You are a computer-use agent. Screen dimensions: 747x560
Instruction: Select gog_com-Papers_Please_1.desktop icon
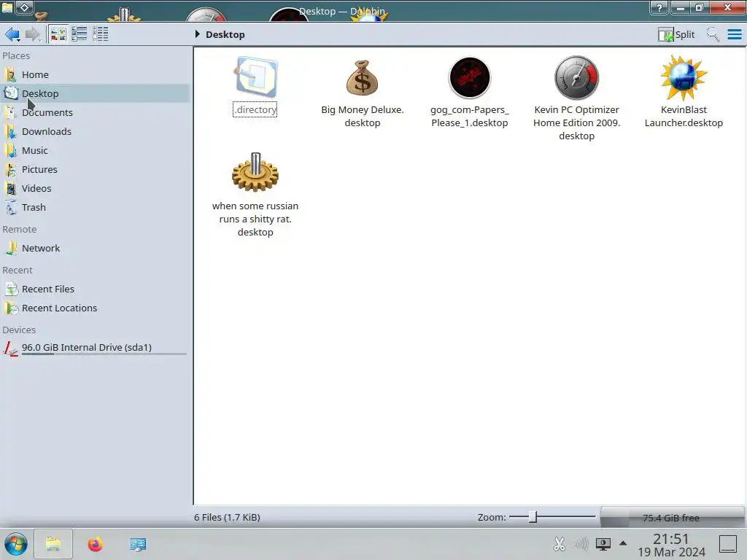[x=469, y=77]
